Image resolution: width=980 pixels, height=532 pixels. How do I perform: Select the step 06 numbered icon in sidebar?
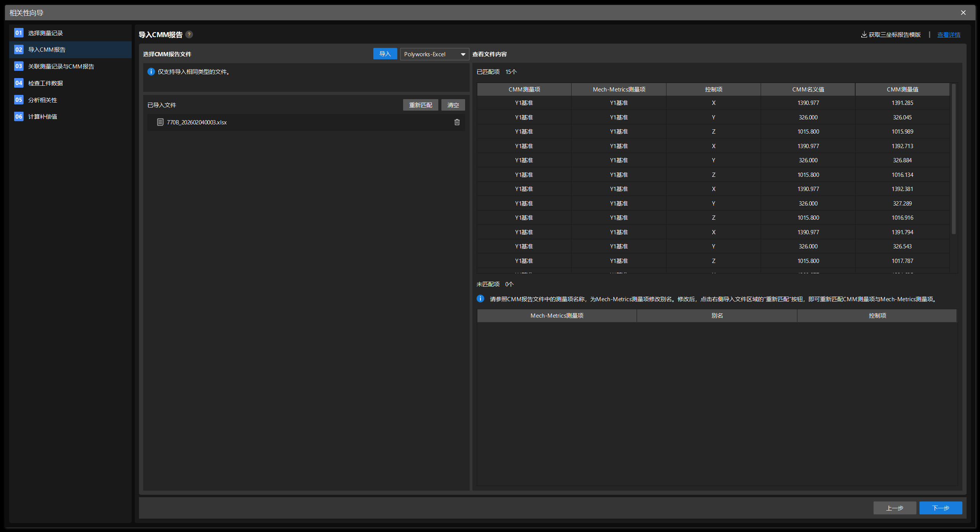tap(18, 116)
